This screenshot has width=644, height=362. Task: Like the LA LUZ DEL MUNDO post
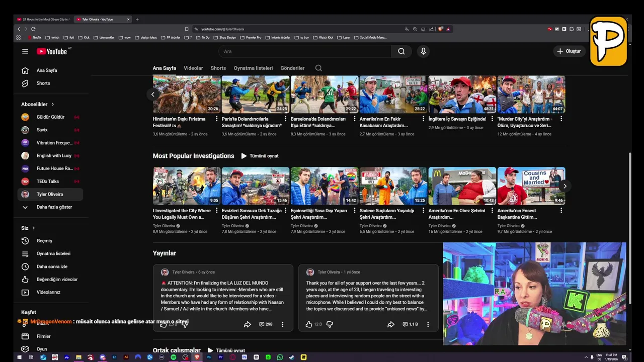coord(164,325)
